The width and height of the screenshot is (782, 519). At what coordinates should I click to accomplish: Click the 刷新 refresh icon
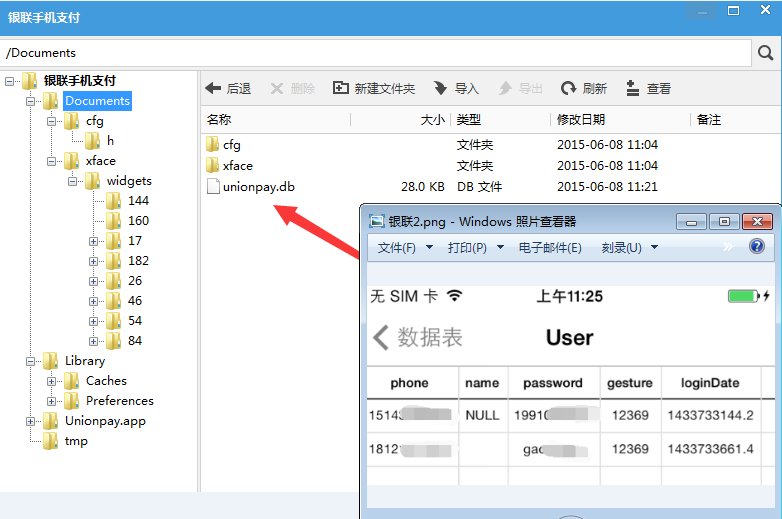tap(568, 88)
